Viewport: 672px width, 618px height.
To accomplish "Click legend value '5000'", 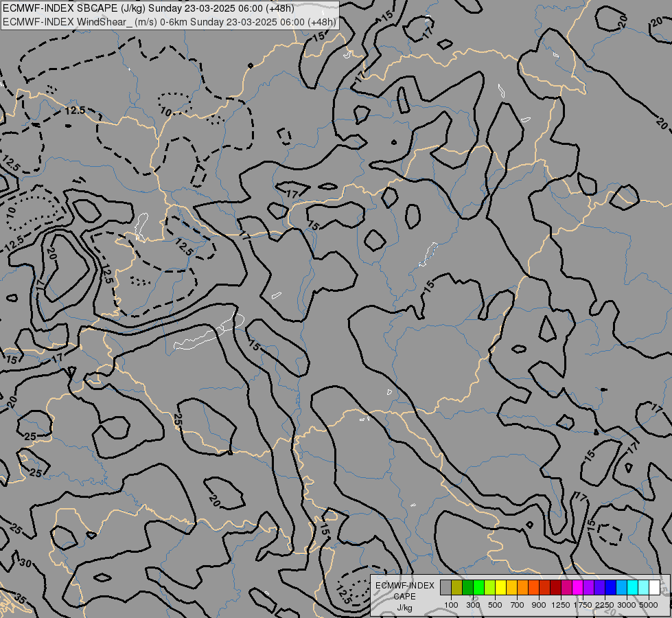I will pyautogui.click(x=649, y=605).
